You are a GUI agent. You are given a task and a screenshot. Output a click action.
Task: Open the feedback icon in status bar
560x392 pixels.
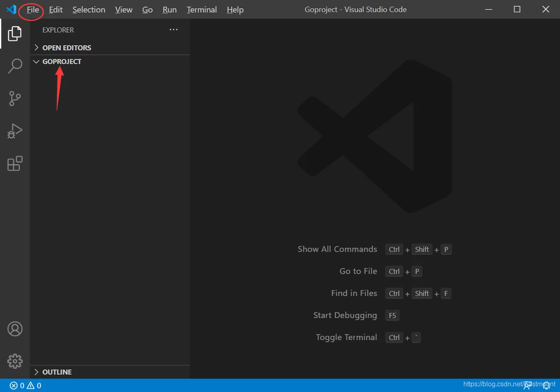coord(528,385)
